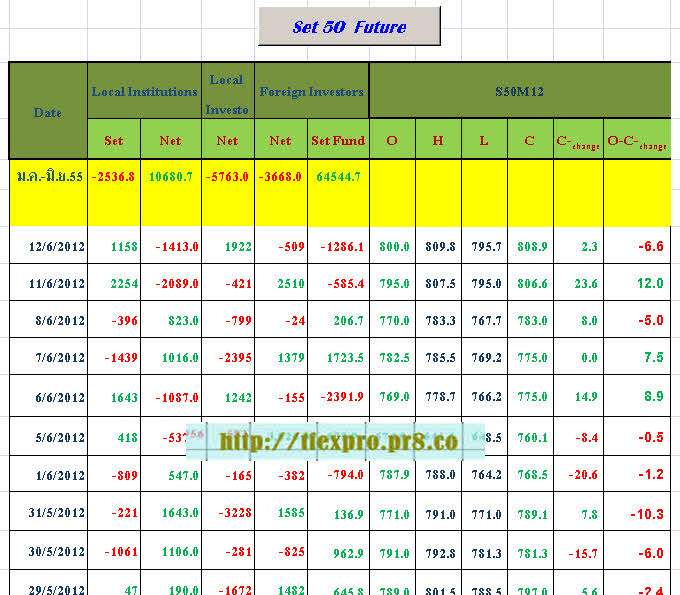Click the L column header cell
The width and height of the screenshot is (680, 595).
point(484,141)
